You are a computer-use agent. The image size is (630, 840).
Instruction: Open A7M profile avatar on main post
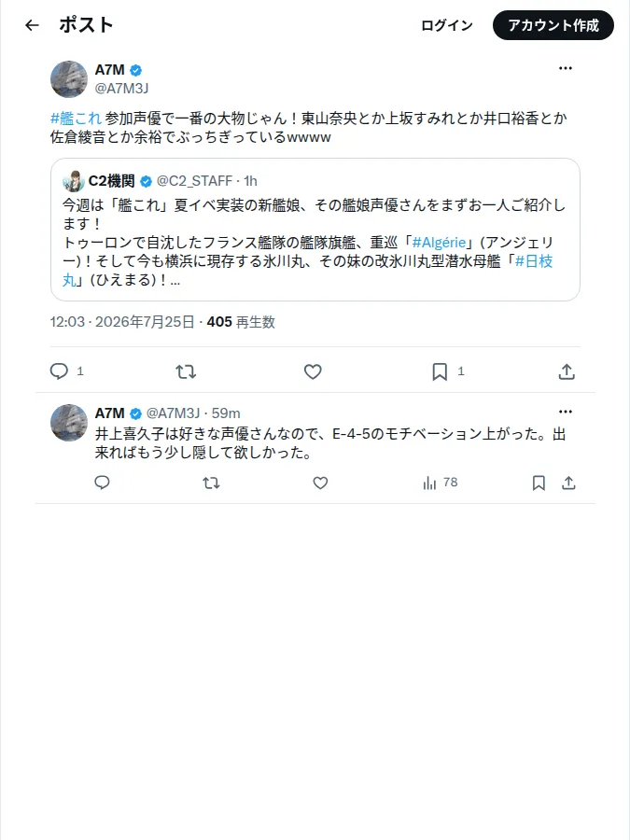(69, 78)
